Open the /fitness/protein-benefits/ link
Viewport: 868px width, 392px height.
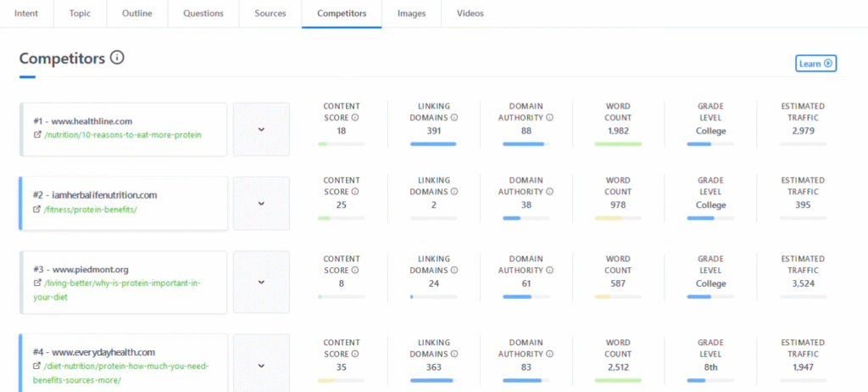tap(90, 209)
